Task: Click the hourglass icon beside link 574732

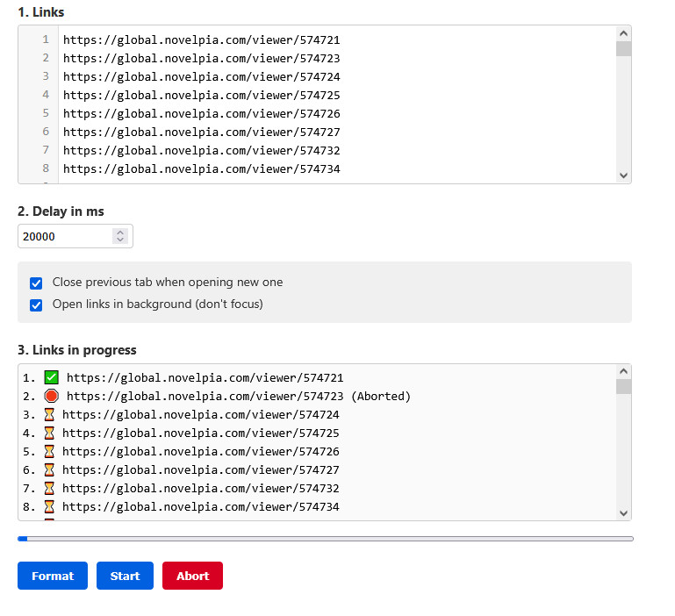Action: point(49,488)
